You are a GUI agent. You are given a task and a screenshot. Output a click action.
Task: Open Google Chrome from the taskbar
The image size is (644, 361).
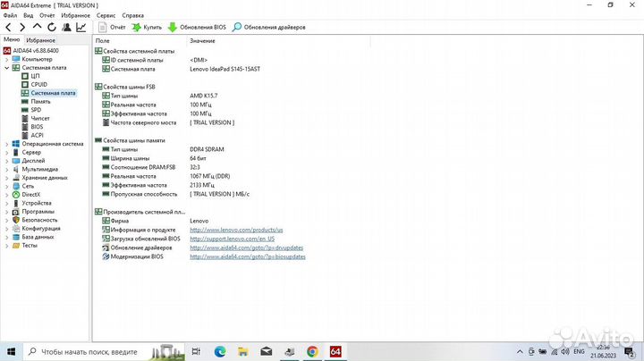click(x=312, y=351)
